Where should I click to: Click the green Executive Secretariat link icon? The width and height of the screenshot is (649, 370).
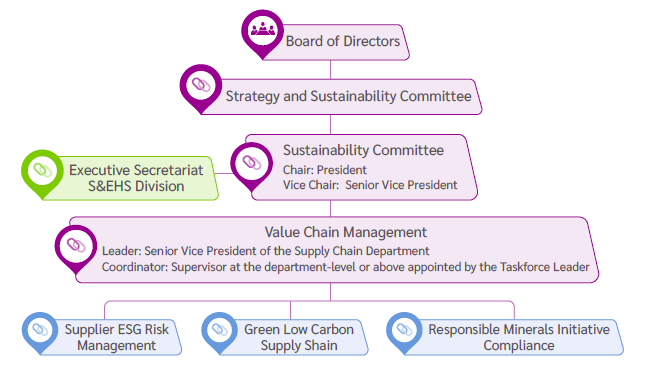pos(42,171)
